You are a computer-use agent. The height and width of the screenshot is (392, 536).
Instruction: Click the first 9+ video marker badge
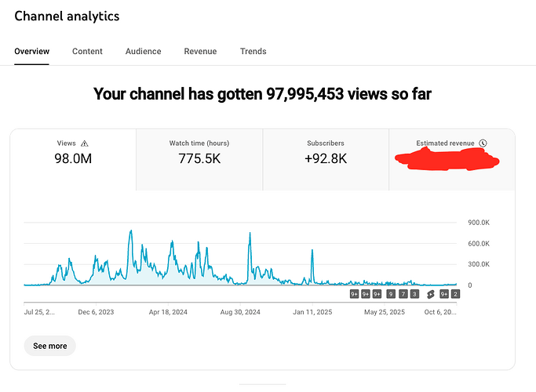[354, 294]
